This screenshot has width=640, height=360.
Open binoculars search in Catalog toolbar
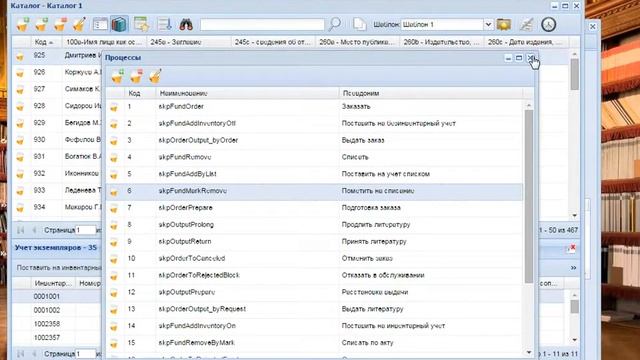pyautogui.click(x=186, y=24)
